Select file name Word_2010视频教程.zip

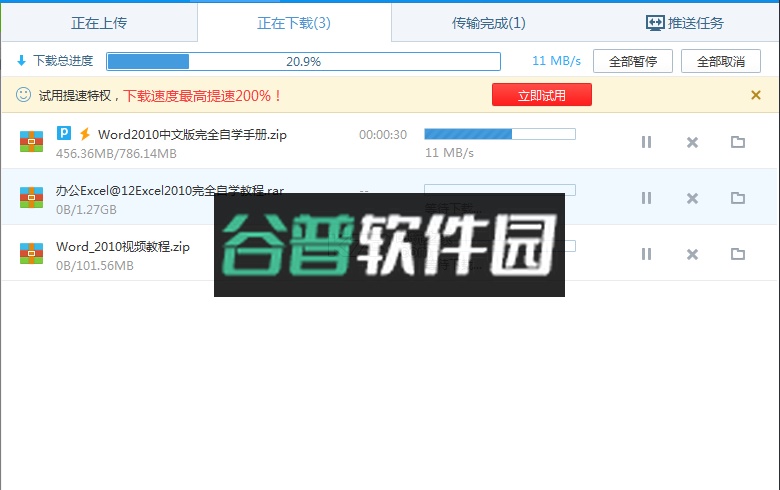[122, 247]
